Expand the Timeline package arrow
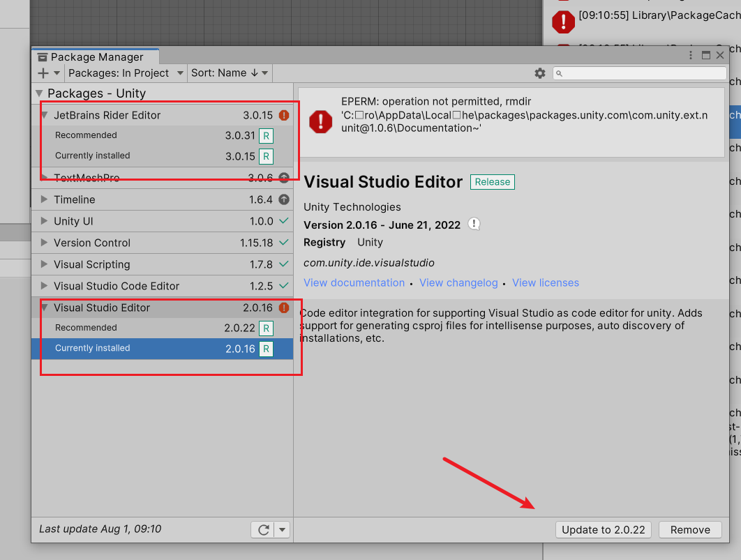Viewport: 741px width, 560px height. 44,199
